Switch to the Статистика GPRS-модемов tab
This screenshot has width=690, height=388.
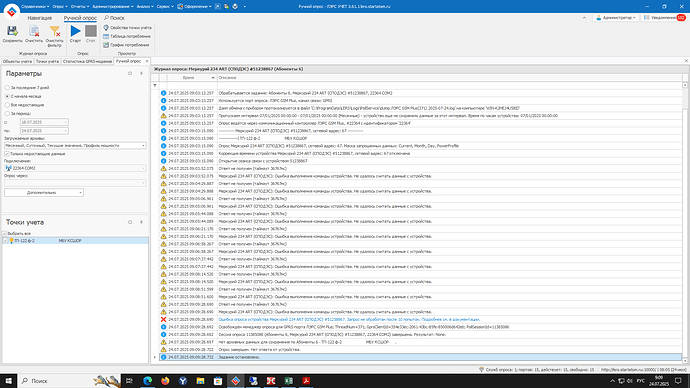[87, 62]
